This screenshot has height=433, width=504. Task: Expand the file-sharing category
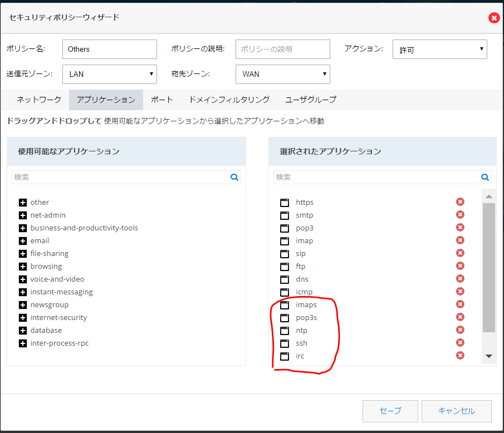click(x=23, y=254)
